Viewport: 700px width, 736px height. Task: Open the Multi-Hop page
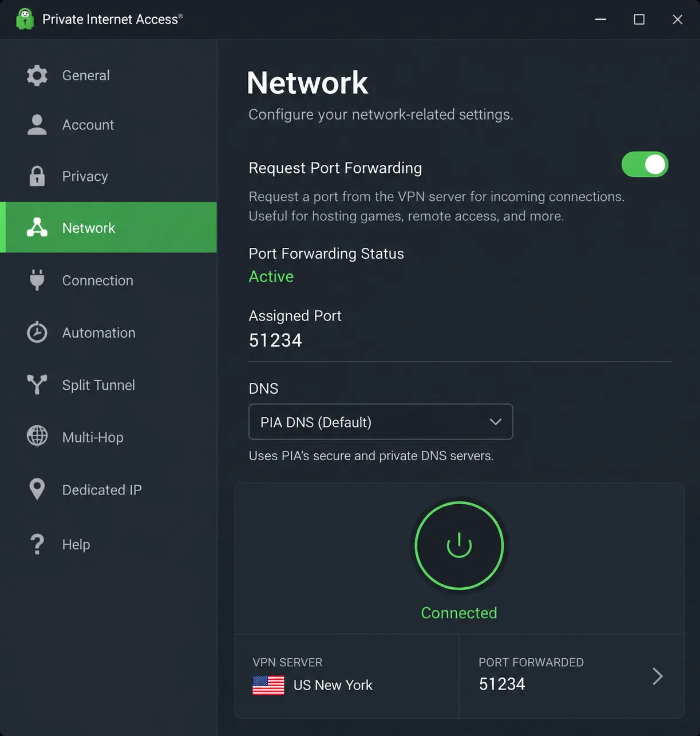109,437
